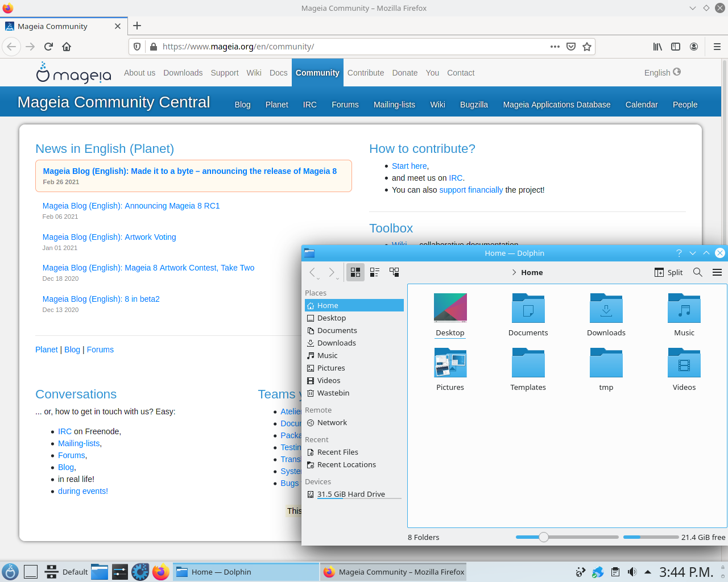Go to Firefox home page icon
728x582 pixels.
point(67,47)
